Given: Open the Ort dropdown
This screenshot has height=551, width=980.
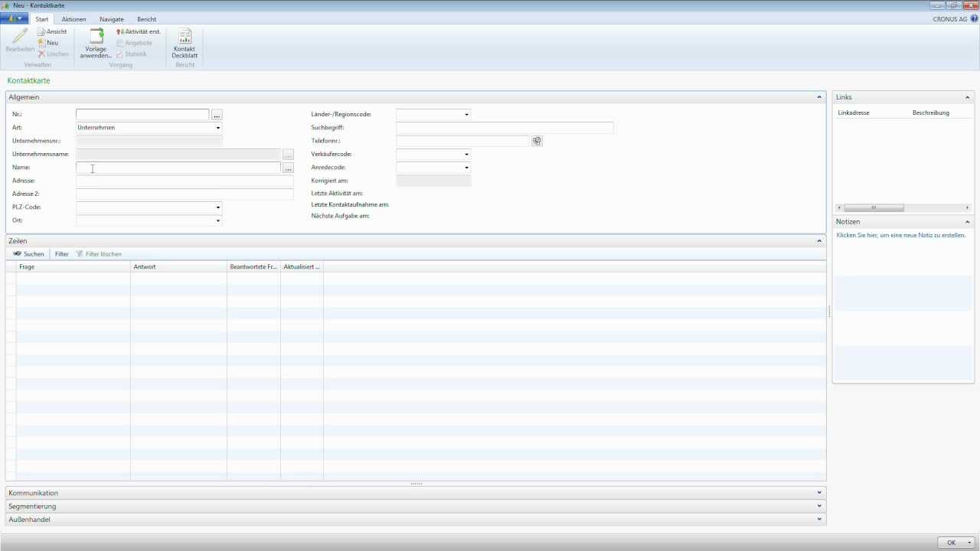Looking at the screenshot, I should coord(217,220).
